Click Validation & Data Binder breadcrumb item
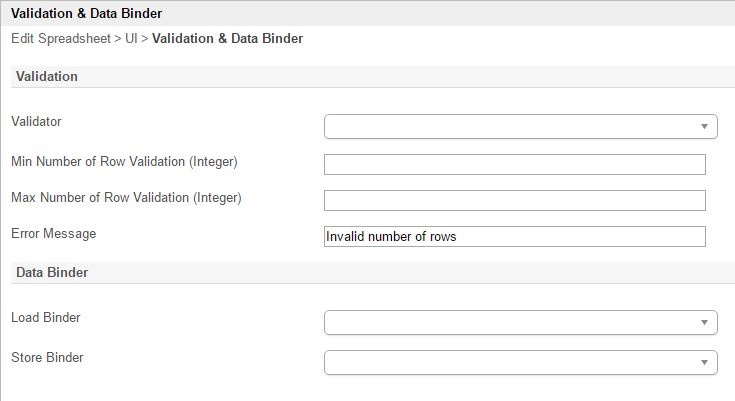This screenshot has width=735, height=401. (x=227, y=39)
